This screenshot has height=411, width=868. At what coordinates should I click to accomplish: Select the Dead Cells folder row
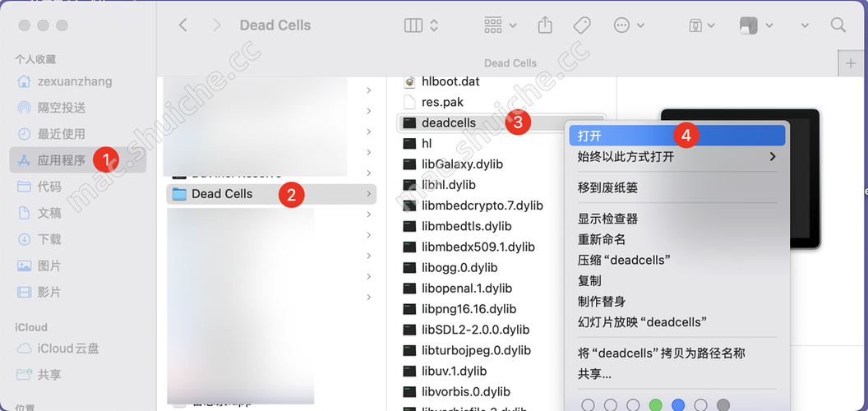pyautogui.click(x=271, y=194)
